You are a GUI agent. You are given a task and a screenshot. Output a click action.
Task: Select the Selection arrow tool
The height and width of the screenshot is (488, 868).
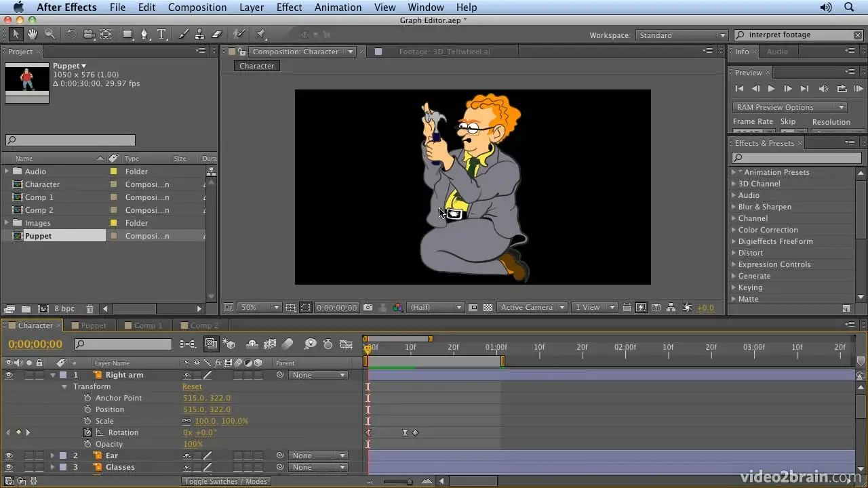click(16, 34)
